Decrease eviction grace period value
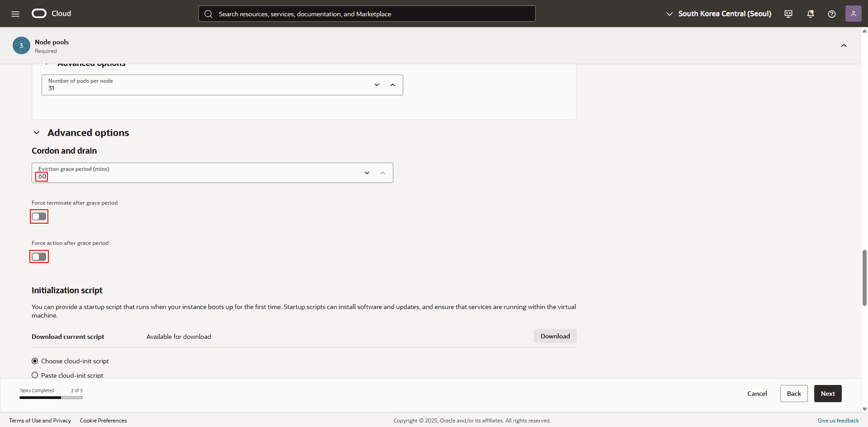This screenshot has height=427, width=868. (367, 173)
